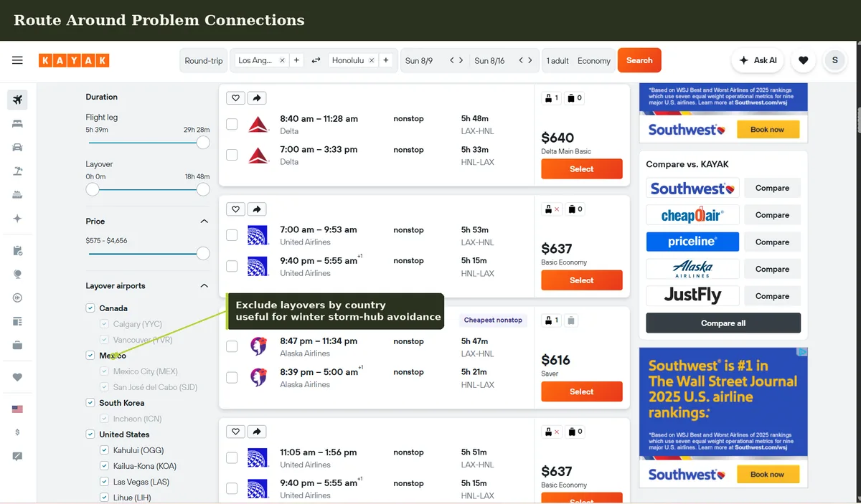Open the S profile avatar

835,60
